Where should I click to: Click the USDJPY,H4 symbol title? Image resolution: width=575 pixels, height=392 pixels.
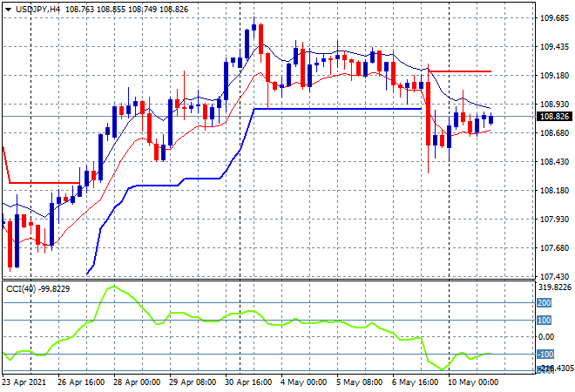click(x=37, y=10)
